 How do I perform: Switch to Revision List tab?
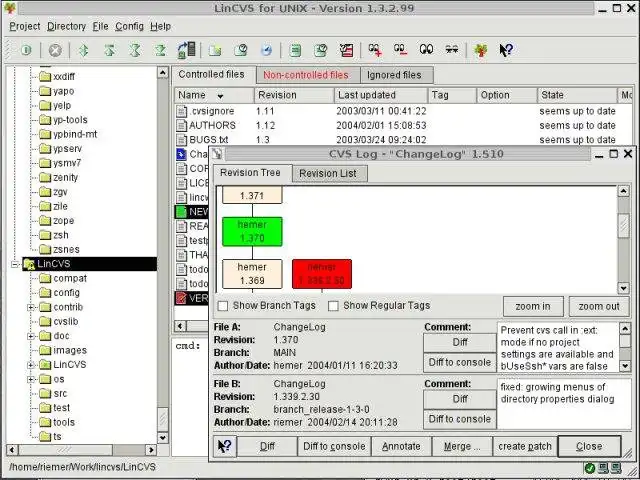tap(330, 173)
